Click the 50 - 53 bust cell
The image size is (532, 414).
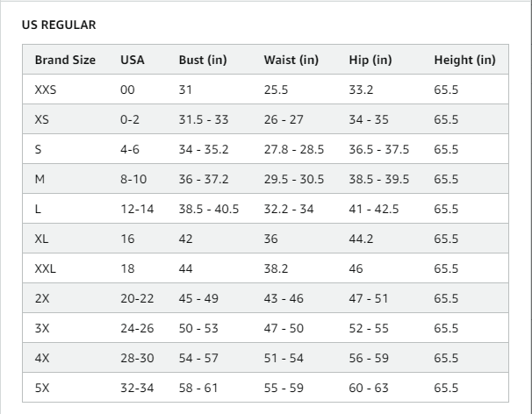point(198,328)
